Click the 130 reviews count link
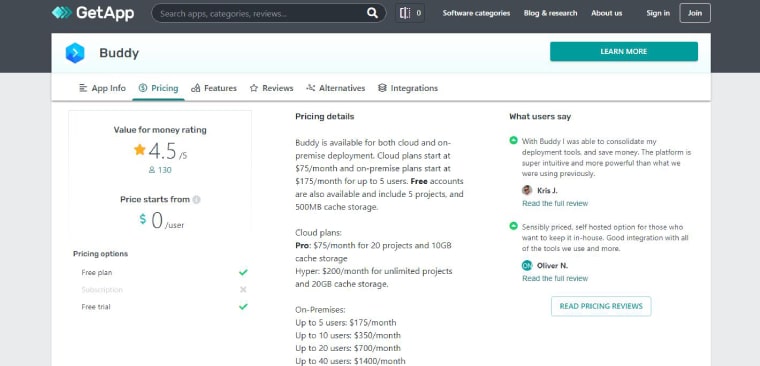The height and width of the screenshot is (366, 760). 165,170
